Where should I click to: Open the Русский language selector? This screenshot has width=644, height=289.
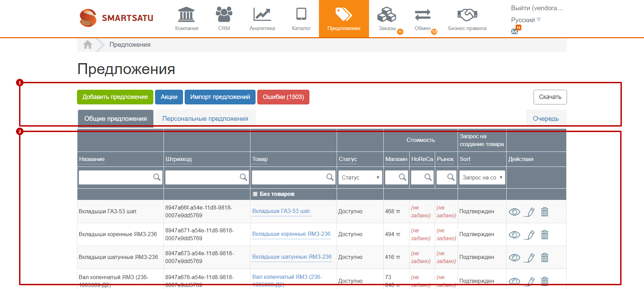(x=526, y=20)
